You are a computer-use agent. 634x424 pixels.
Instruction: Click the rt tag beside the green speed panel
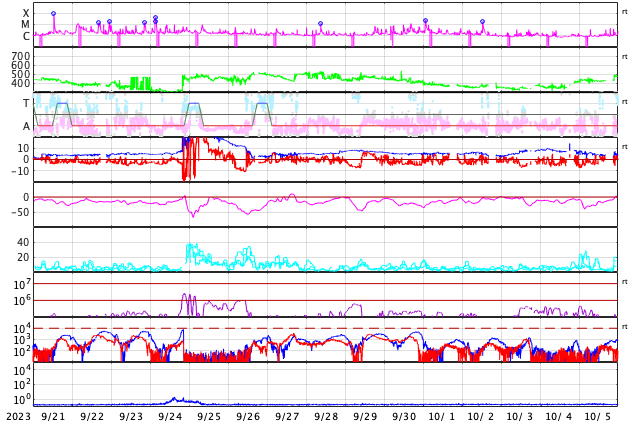click(625, 57)
